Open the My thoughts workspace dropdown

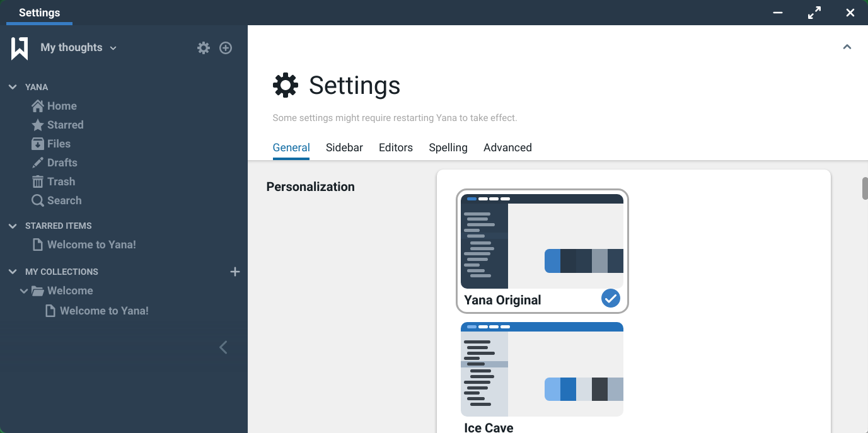coord(78,48)
